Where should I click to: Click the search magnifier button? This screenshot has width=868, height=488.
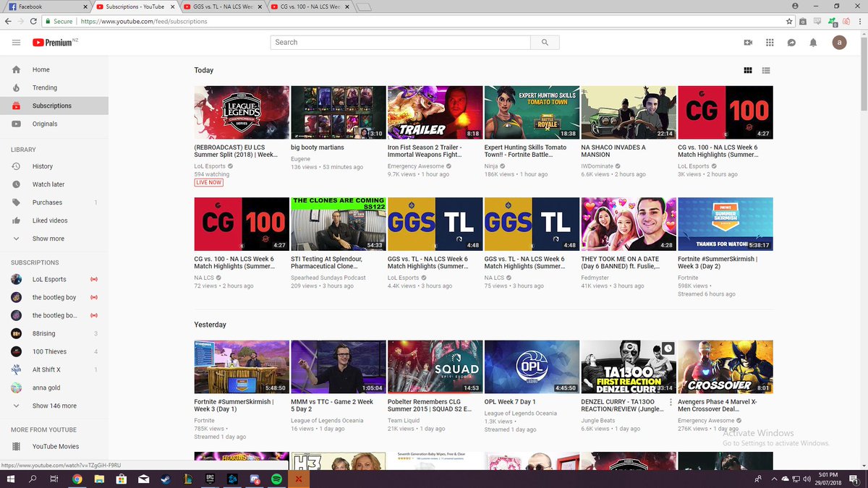[x=545, y=43]
